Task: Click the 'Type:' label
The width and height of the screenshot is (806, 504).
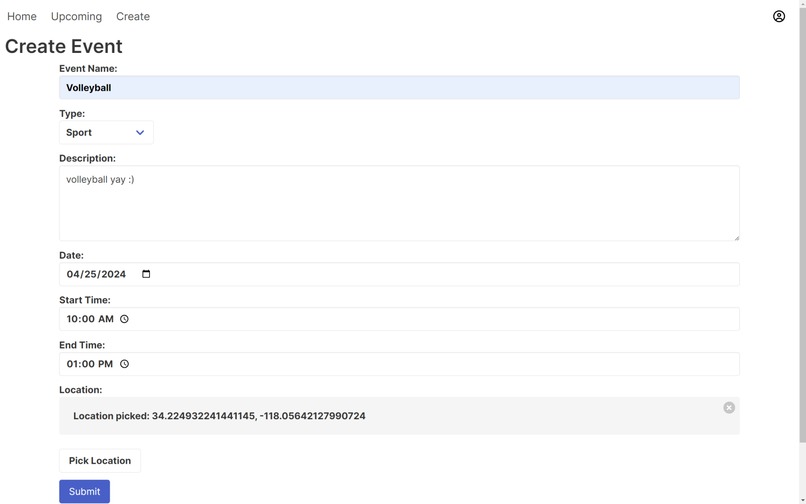Action: point(72,113)
